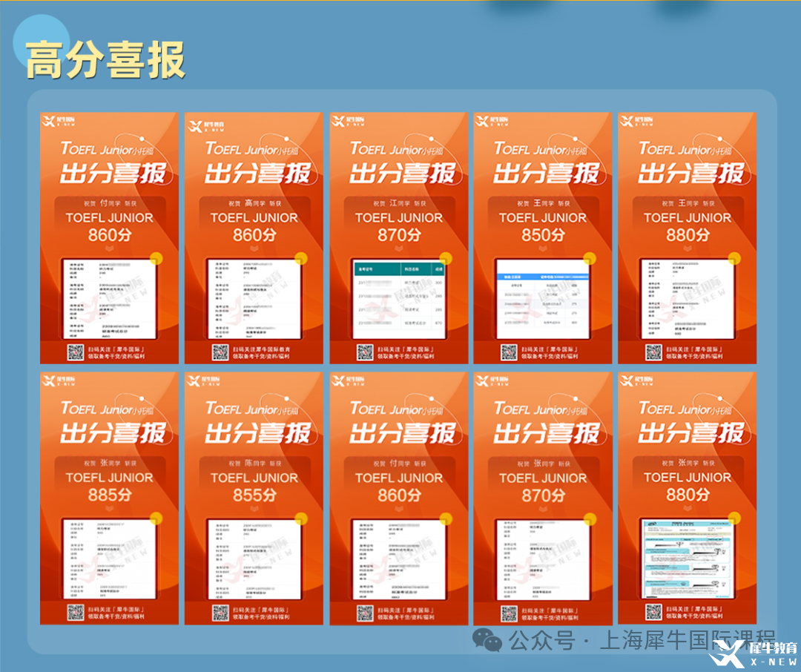This screenshot has width=801, height=672.
Task: Click the 公众号 · 上海犀牛国际课程 text
Action: (642, 640)
